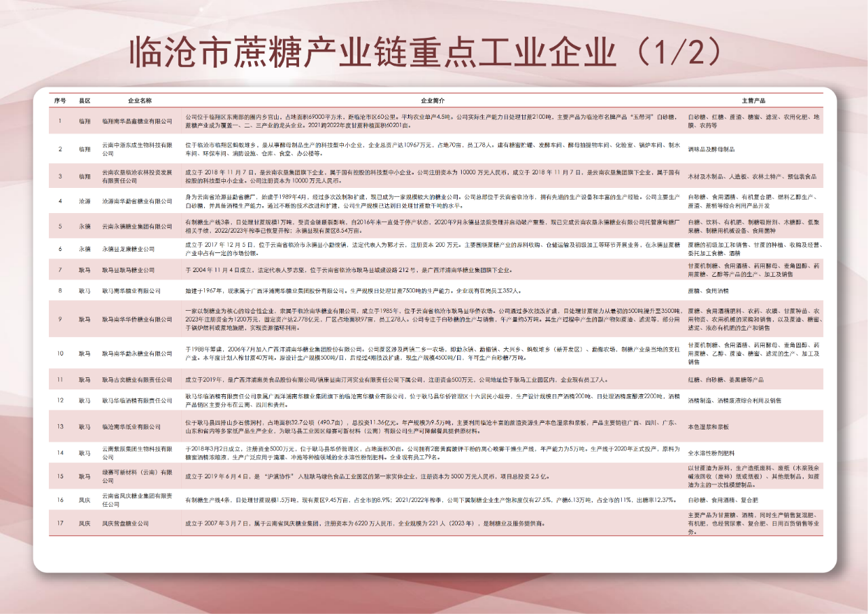Select 云南永德糖业集团有限公司 cell
868x614 pixels.
pyautogui.click(x=136, y=226)
